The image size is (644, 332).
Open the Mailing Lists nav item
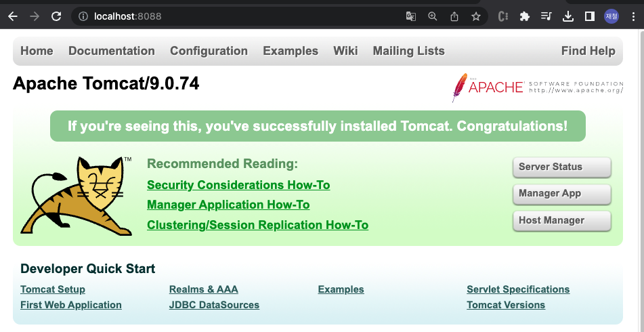pos(408,51)
